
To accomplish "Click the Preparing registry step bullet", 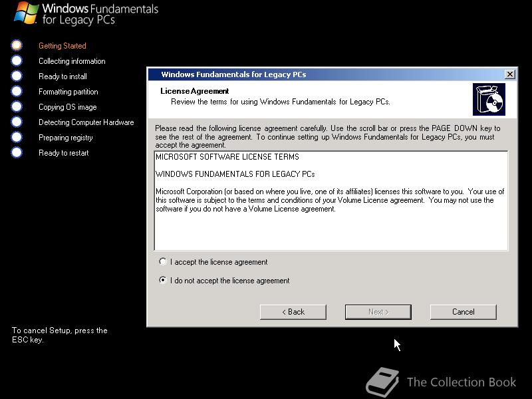I will point(17,137).
